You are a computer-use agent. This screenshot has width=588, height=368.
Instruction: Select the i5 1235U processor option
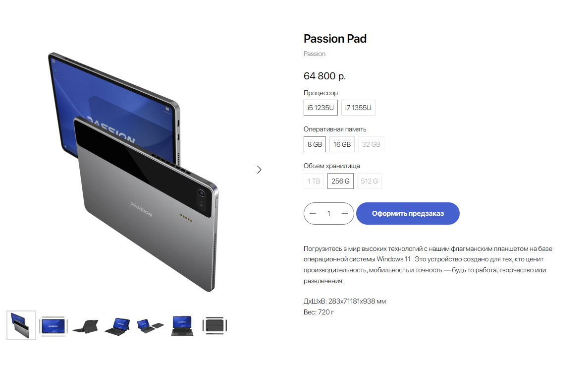pos(321,108)
